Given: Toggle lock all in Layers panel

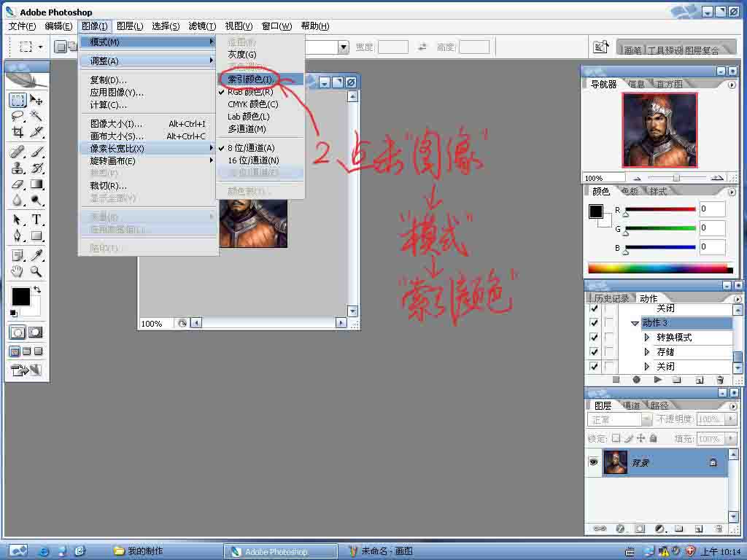Looking at the screenshot, I should coord(653,438).
